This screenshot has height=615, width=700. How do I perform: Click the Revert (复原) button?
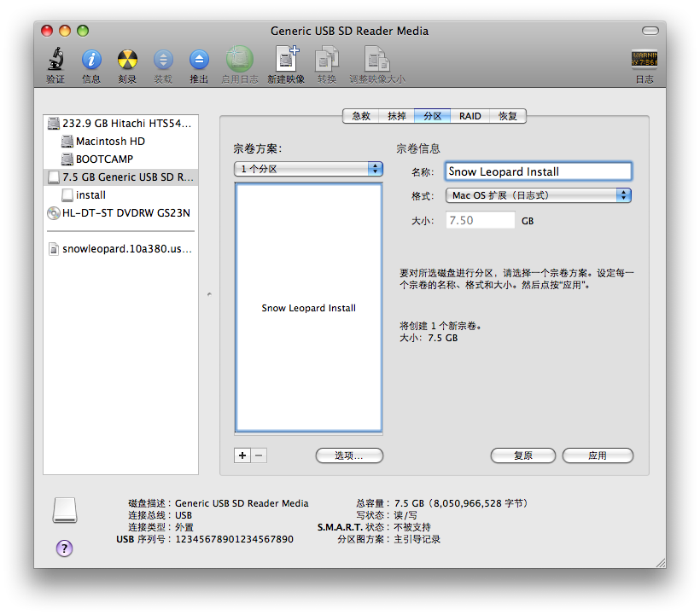(522, 455)
